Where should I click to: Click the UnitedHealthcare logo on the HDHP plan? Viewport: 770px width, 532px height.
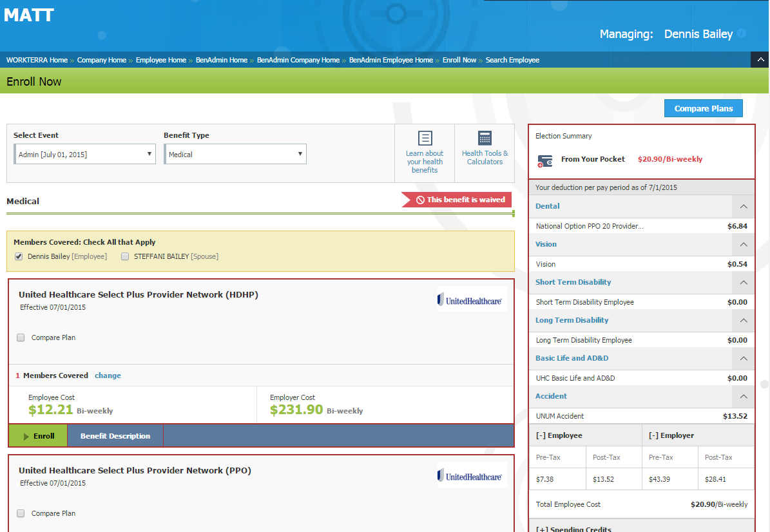(471, 299)
